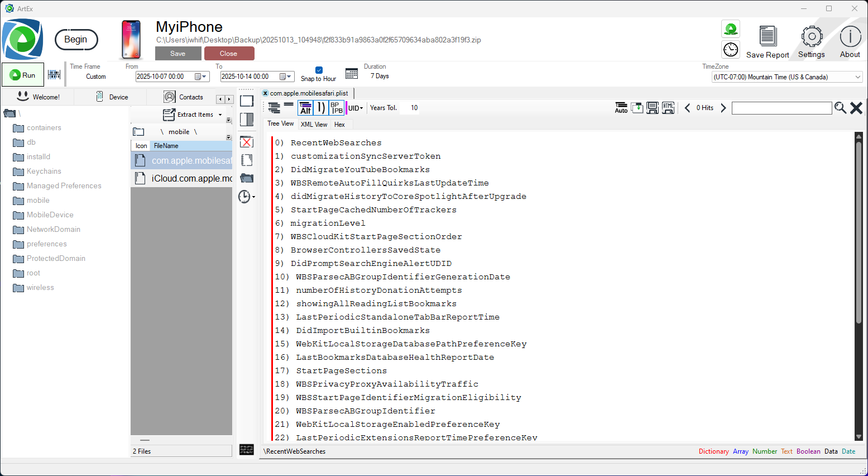
Task: Toggle the BP/PB toolbar button
Action: 337,108
